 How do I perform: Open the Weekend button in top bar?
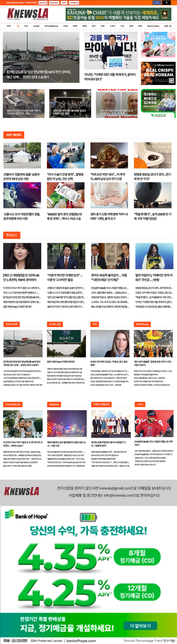[43, 3]
